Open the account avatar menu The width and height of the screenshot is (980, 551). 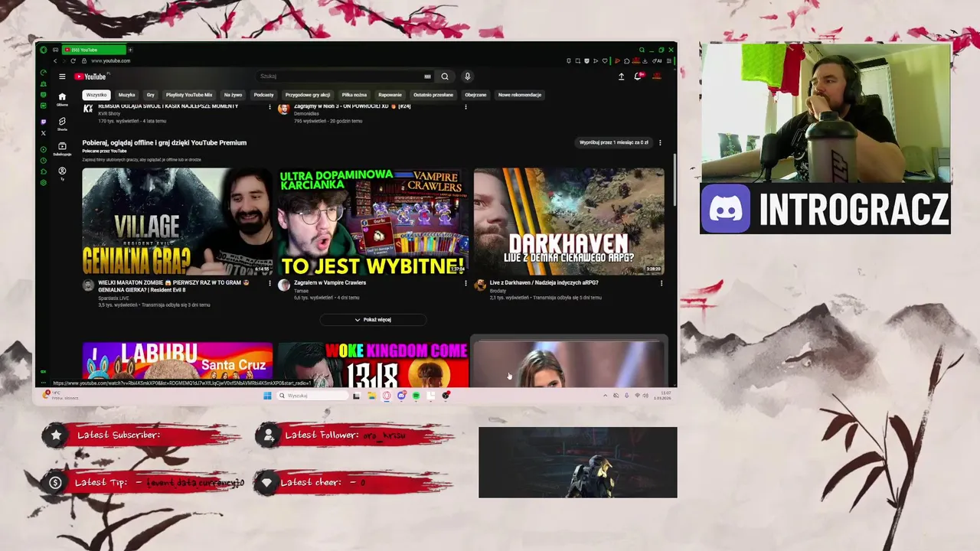click(656, 77)
